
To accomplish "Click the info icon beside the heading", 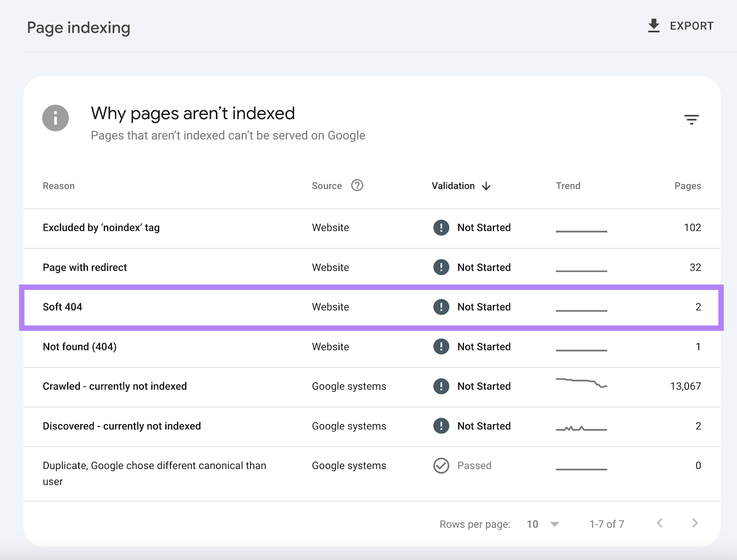I will pyautogui.click(x=55, y=118).
